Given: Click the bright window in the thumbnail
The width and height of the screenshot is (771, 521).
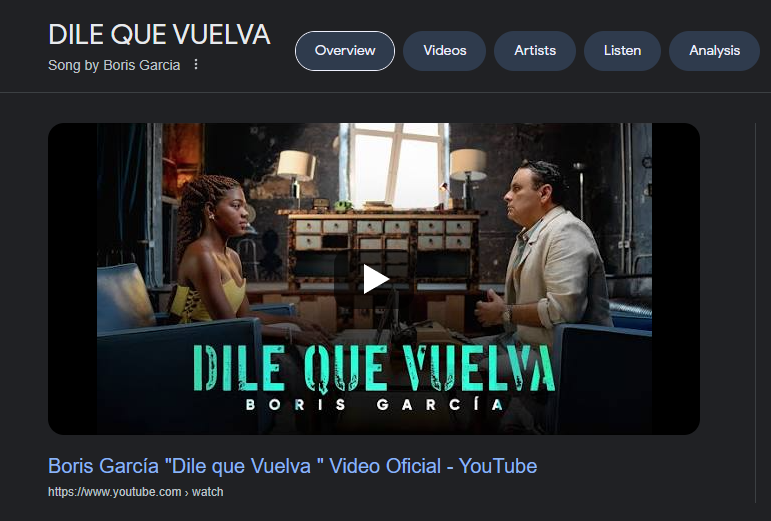Looking at the screenshot, I should point(394,165).
